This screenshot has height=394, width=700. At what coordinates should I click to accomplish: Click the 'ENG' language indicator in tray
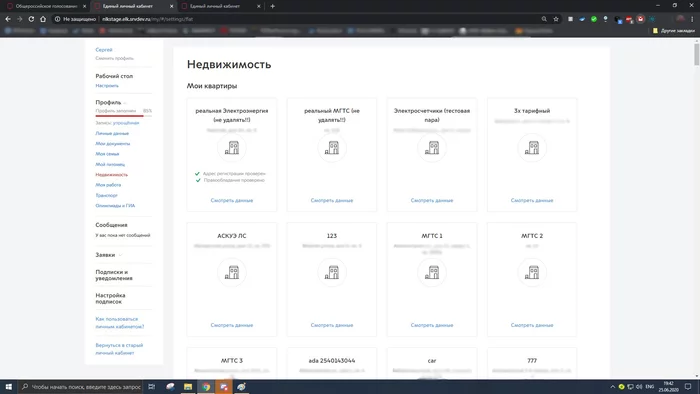(x=650, y=387)
